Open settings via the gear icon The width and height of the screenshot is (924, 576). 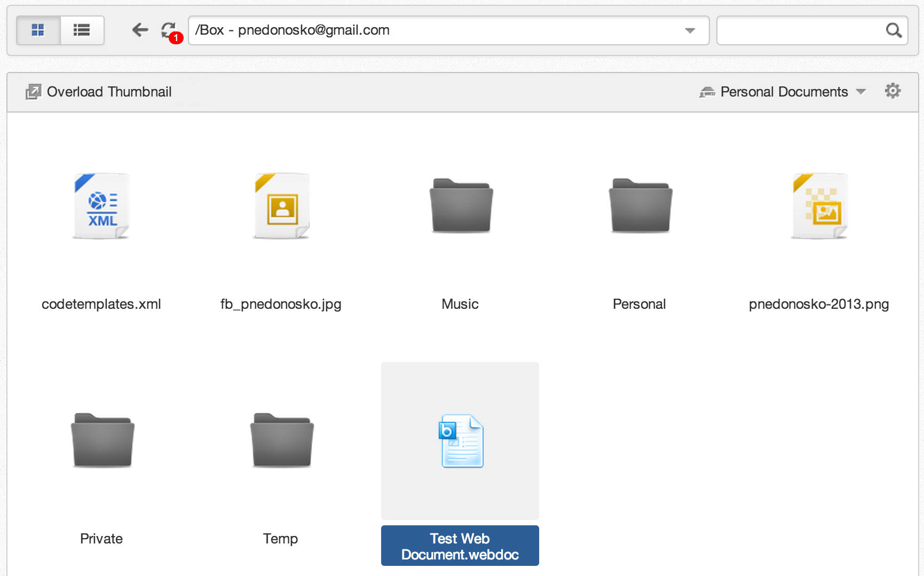point(893,91)
